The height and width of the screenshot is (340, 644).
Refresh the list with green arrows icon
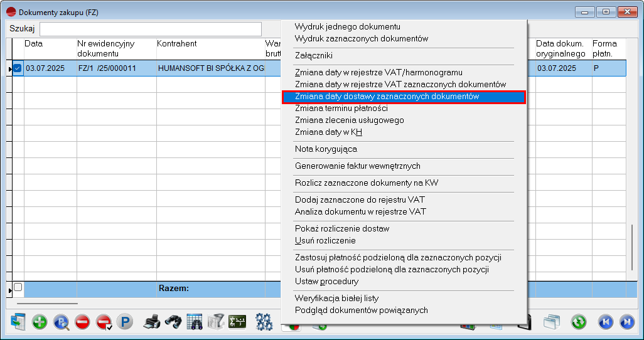pyautogui.click(x=579, y=322)
